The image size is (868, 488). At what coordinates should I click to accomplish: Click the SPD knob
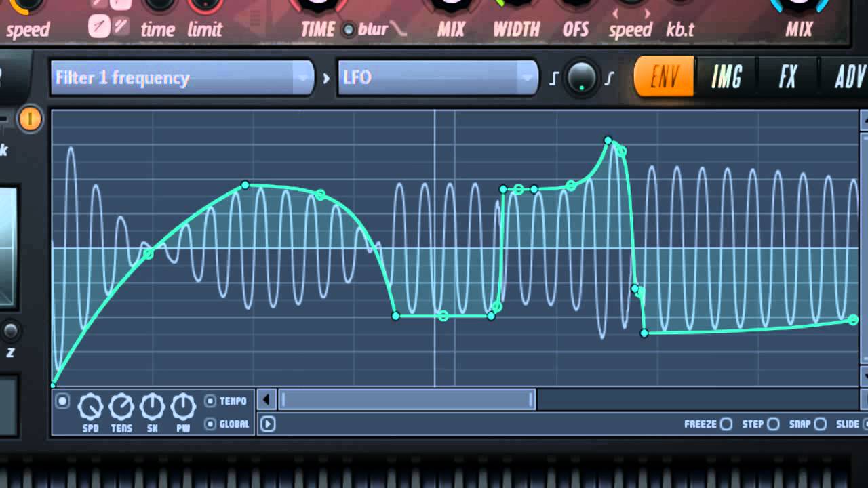pos(90,407)
